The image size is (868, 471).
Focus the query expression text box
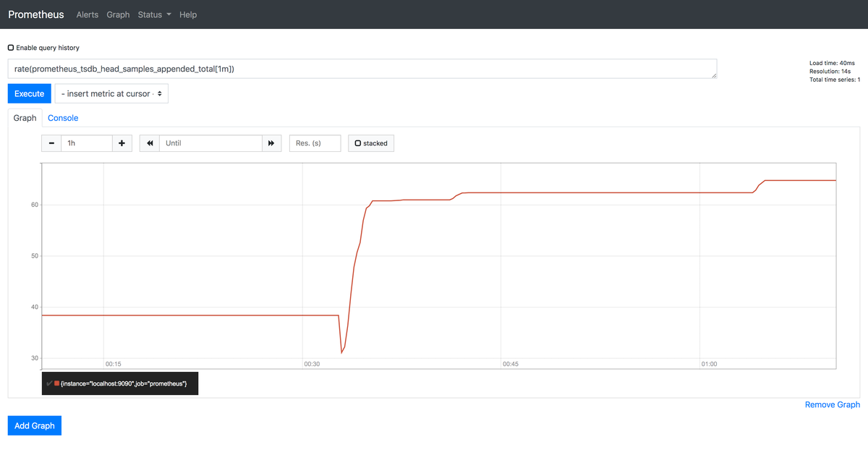coord(362,69)
